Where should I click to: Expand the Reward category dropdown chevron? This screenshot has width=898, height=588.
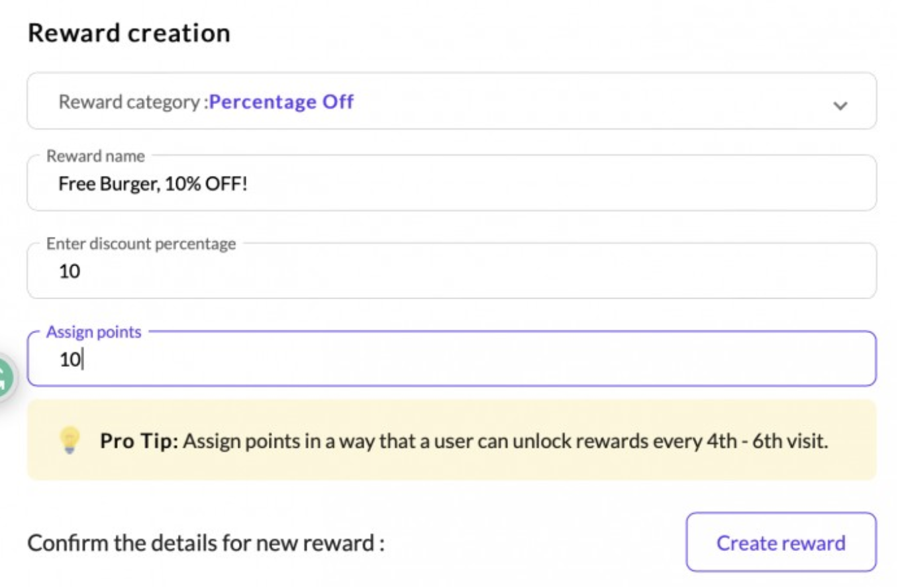click(x=840, y=106)
